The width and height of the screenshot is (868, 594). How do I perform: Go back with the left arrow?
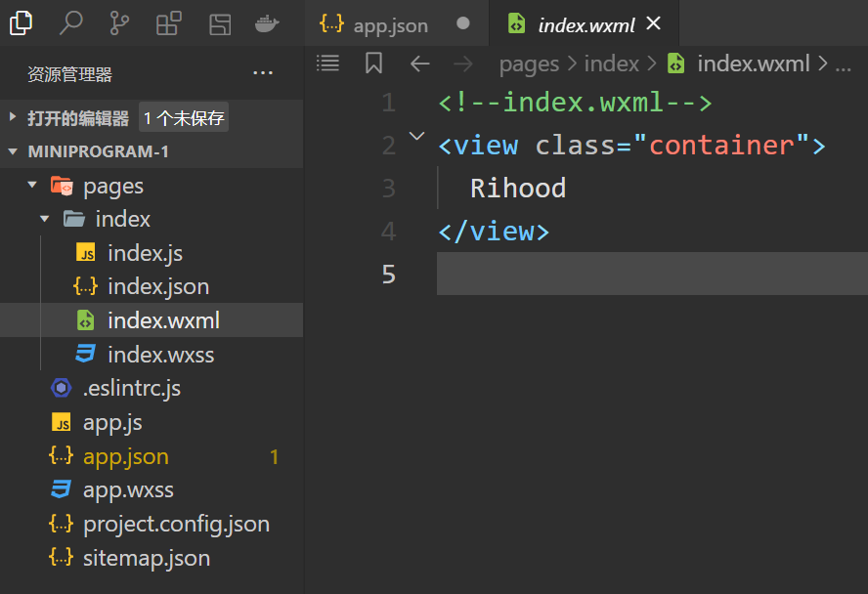tap(420, 64)
